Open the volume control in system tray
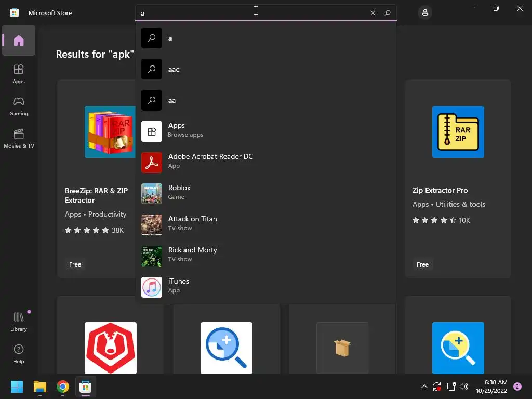 pos(464,387)
